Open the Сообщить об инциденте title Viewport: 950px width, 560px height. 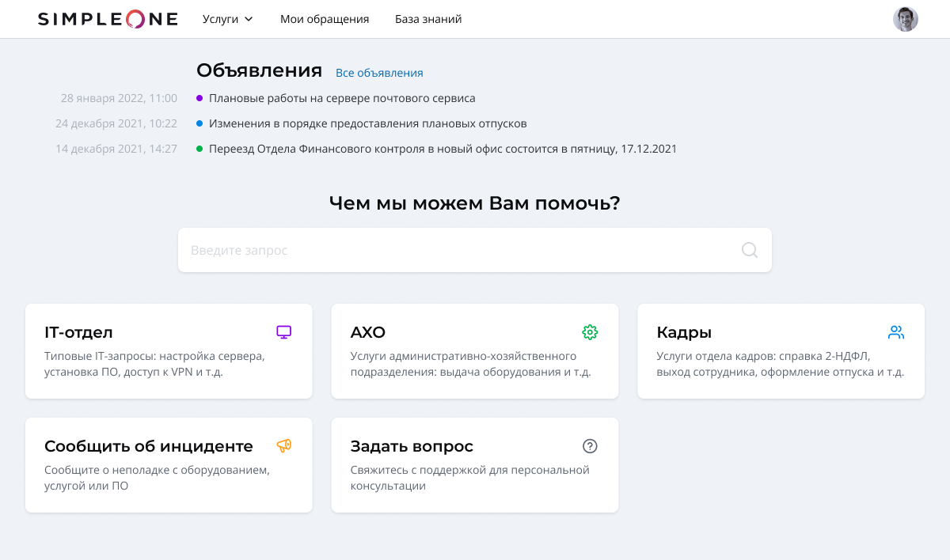tap(149, 447)
